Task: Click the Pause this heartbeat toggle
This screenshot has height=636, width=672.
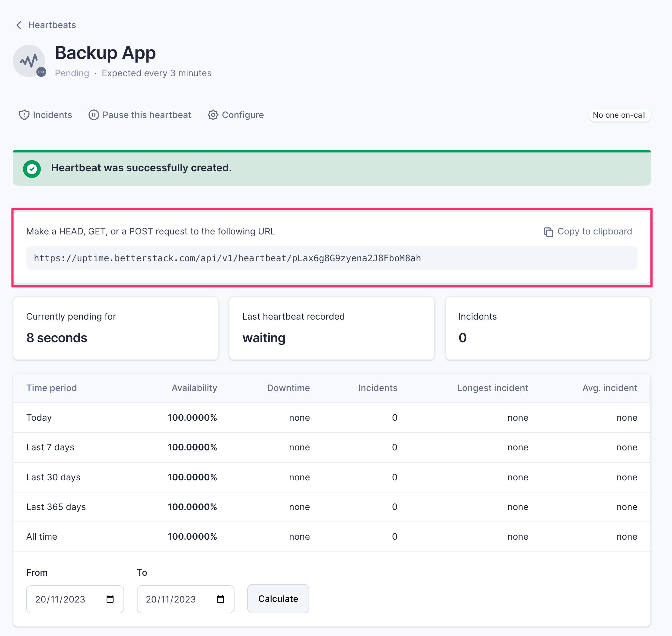Action: [140, 115]
